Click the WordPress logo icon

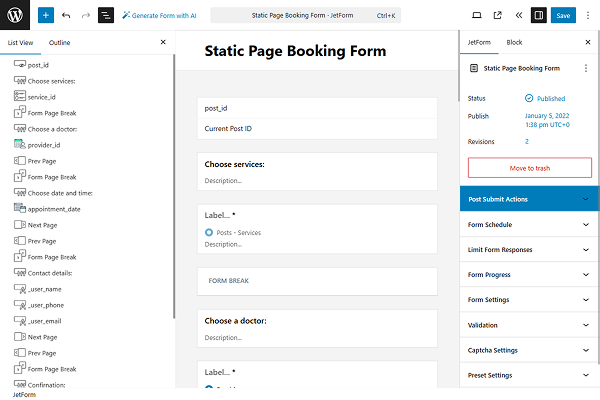(x=15, y=15)
